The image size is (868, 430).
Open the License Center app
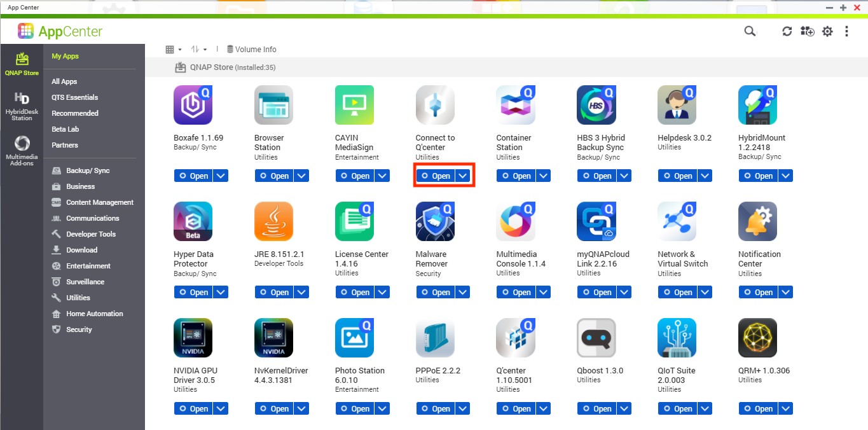click(x=354, y=293)
